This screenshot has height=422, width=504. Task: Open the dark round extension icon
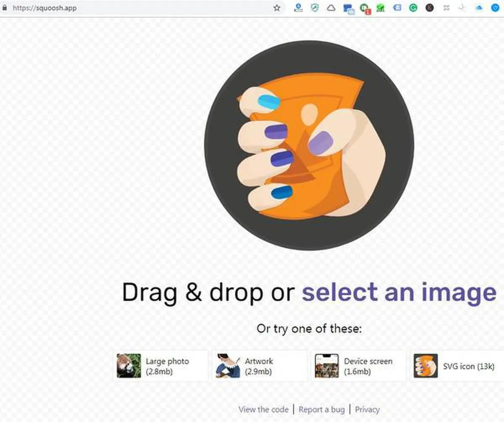tap(429, 8)
